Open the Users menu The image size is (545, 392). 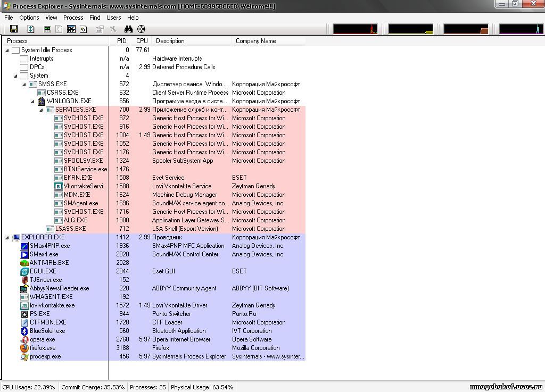click(114, 18)
